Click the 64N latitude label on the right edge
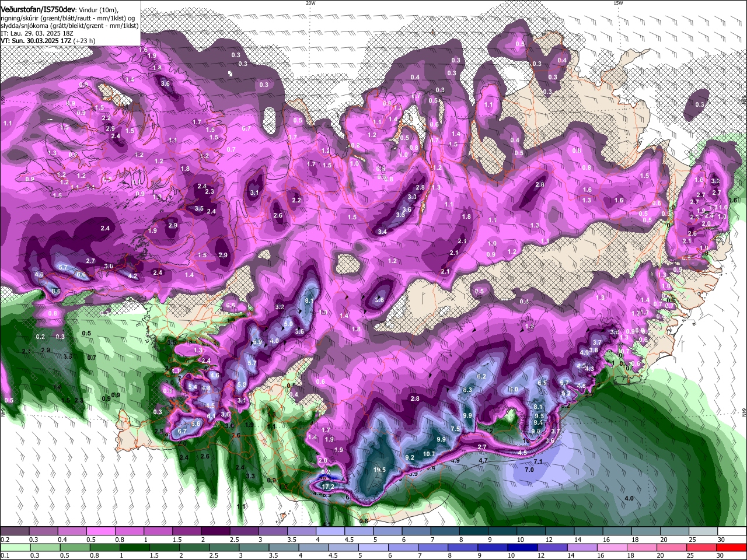Image resolution: width=747 pixels, height=560 pixels. coord(744,412)
